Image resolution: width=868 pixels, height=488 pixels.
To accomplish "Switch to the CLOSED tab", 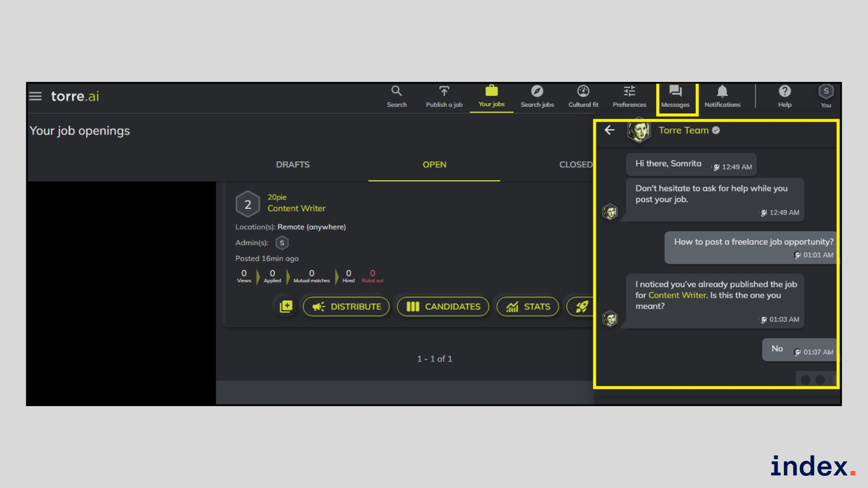I will click(x=576, y=164).
